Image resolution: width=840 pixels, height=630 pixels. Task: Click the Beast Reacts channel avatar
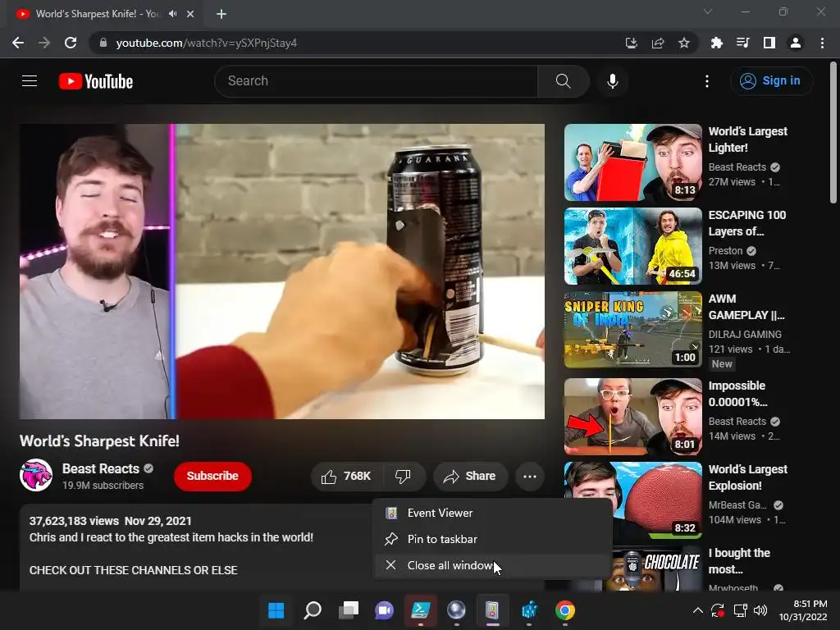36,475
